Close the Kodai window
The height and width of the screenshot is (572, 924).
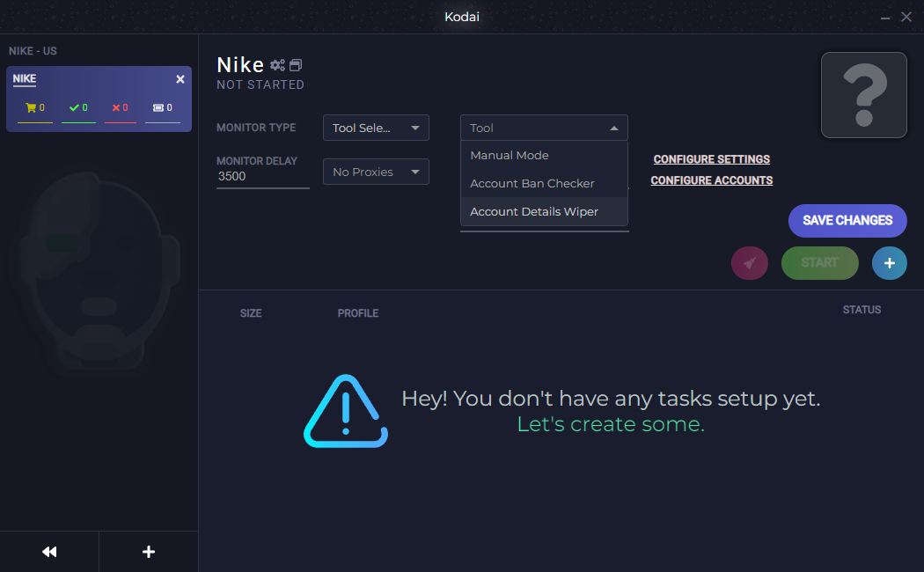pos(906,17)
